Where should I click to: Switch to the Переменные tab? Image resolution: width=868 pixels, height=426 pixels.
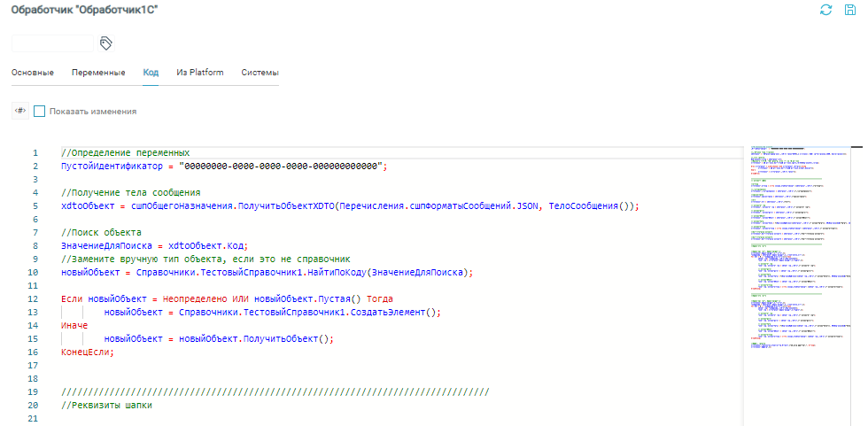click(98, 72)
